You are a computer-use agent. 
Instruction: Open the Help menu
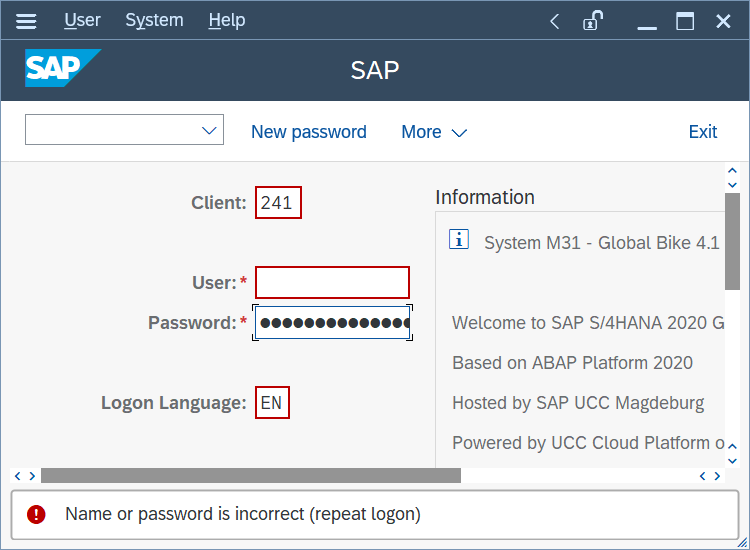(x=227, y=20)
